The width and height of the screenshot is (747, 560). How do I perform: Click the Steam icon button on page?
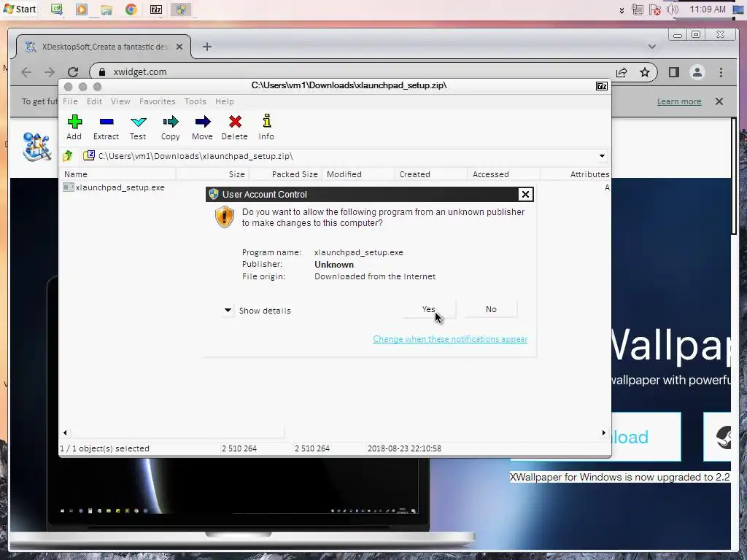(x=718, y=437)
